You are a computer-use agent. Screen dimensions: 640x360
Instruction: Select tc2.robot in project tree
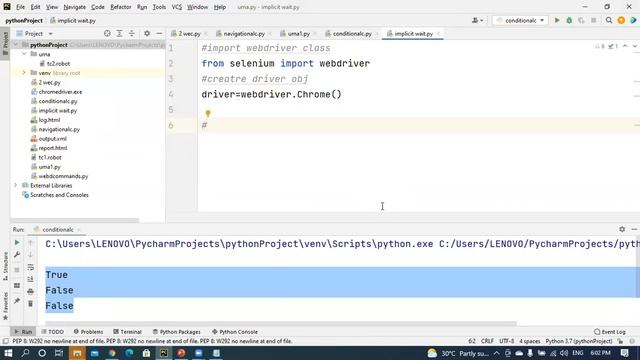tap(58, 64)
